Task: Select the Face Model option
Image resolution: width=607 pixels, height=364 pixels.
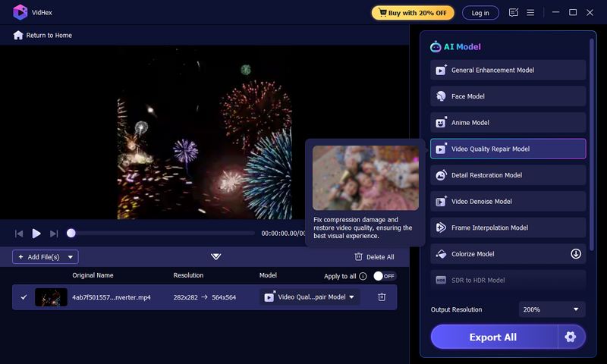Action: pos(508,96)
